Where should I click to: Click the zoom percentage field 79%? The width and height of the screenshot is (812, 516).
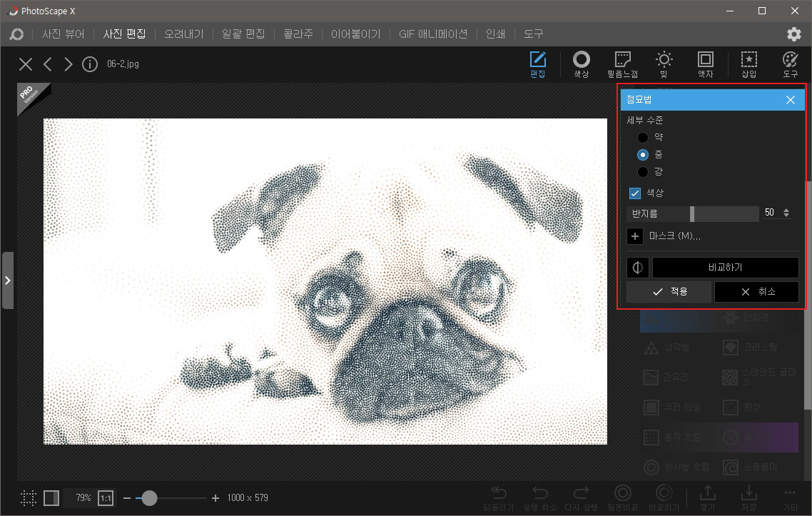[82, 498]
